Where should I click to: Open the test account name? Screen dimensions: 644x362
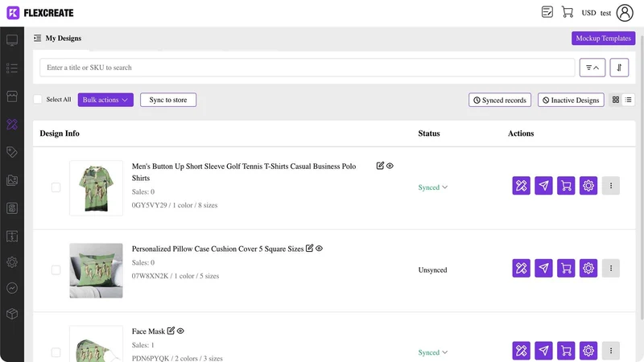click(x=605, y=13)
